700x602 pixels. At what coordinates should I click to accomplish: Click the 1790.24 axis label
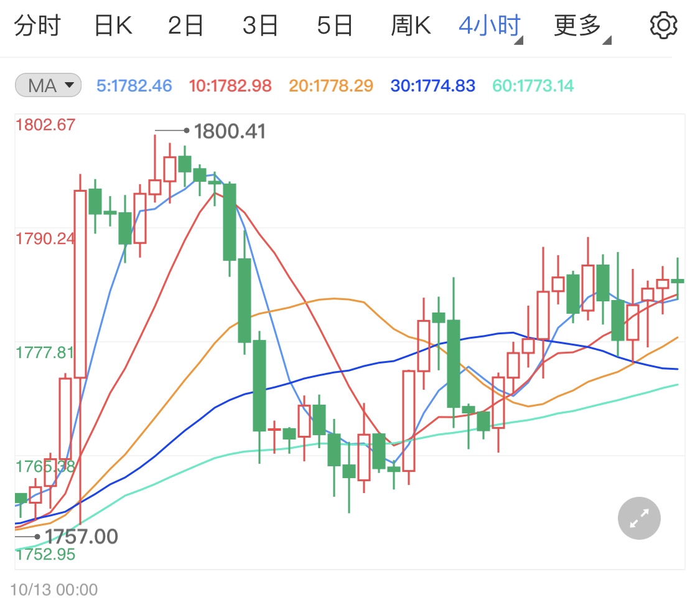[45, 238]
